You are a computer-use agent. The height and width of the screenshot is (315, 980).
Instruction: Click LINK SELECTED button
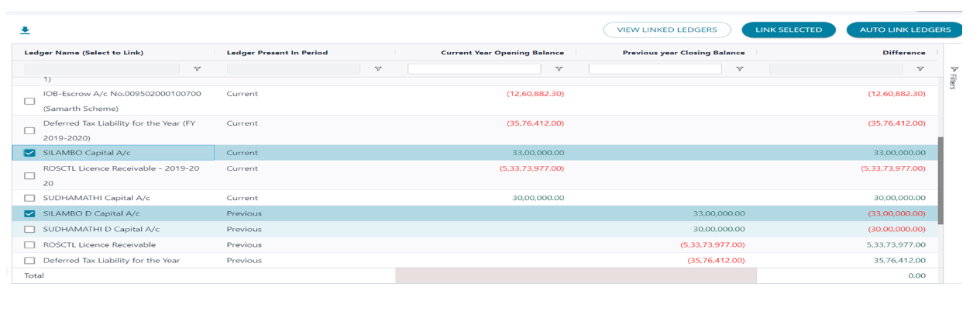coord(789,29)
